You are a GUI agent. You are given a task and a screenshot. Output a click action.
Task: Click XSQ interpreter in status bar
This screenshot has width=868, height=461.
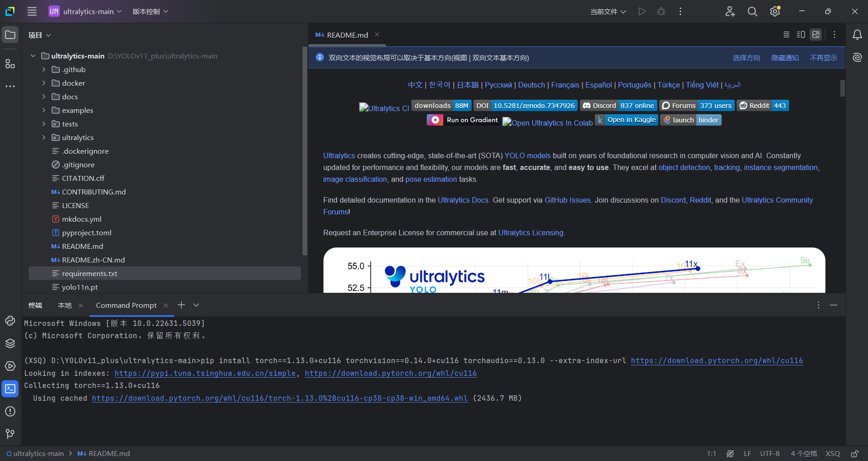(833, 454)
